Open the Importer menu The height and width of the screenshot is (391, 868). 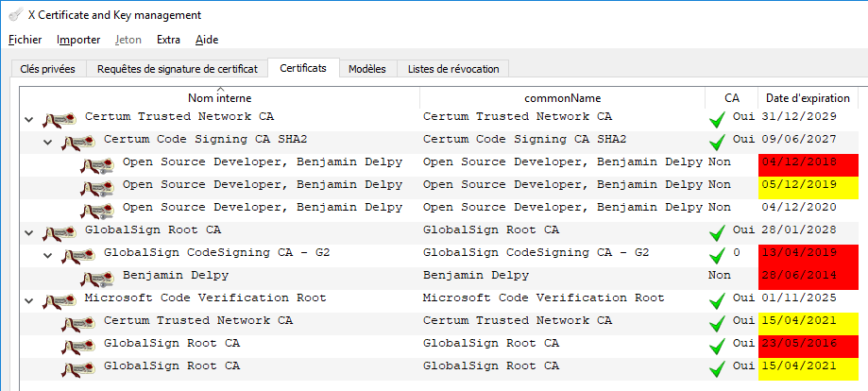[x=78, y=40]
